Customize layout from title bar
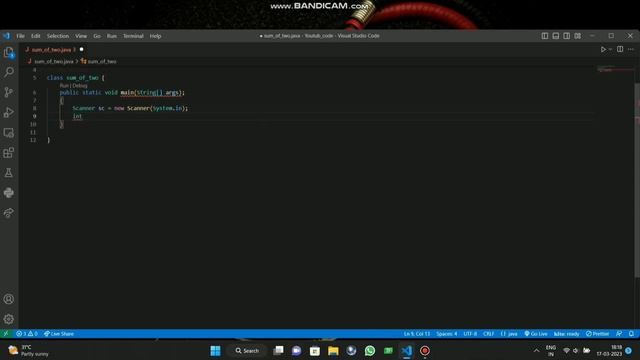 578,36
